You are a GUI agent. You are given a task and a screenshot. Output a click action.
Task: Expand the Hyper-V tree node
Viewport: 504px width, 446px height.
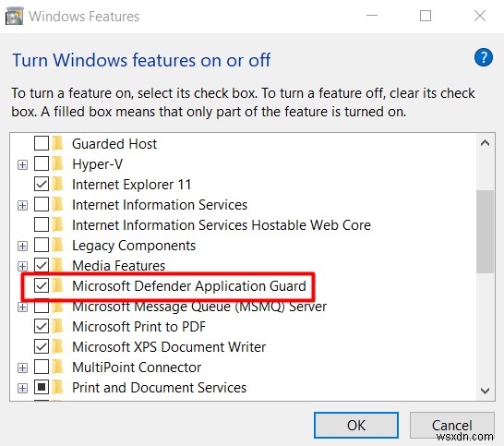coord(22,165)
